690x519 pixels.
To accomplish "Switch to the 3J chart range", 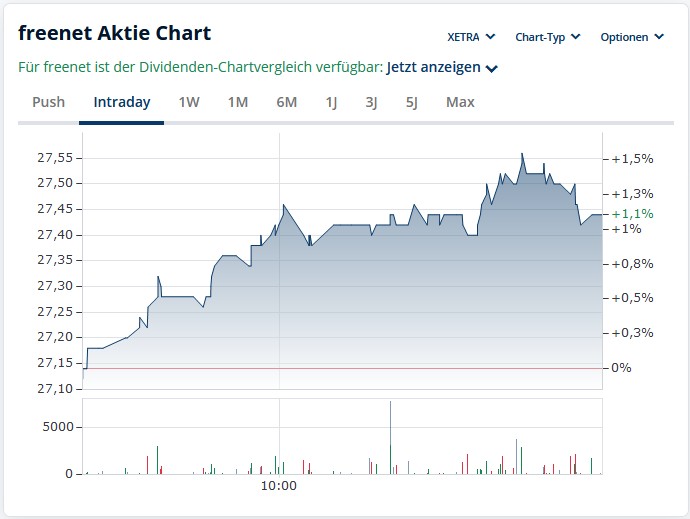I will (x=371, y=102).
